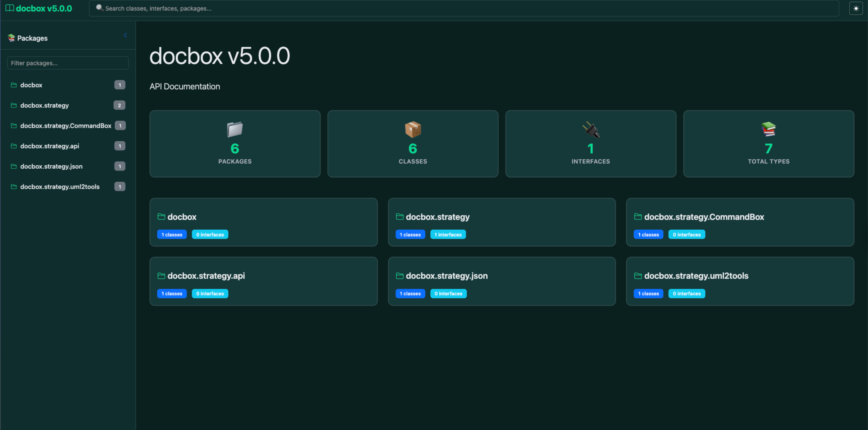
Task: Open the docbox.strategy.json package card
Action: [446, 276]
